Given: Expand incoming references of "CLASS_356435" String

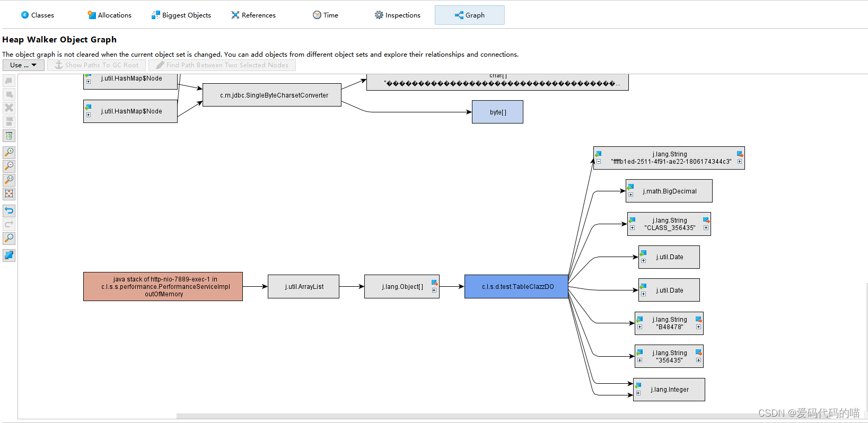Looking at the screenshot, I should pyautogui.click(x=632, y=228).
